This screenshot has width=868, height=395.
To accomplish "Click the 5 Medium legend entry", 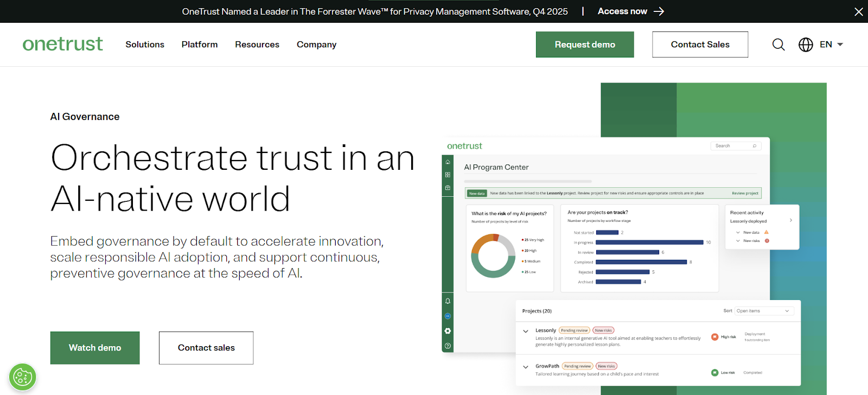I will [531, 262].
